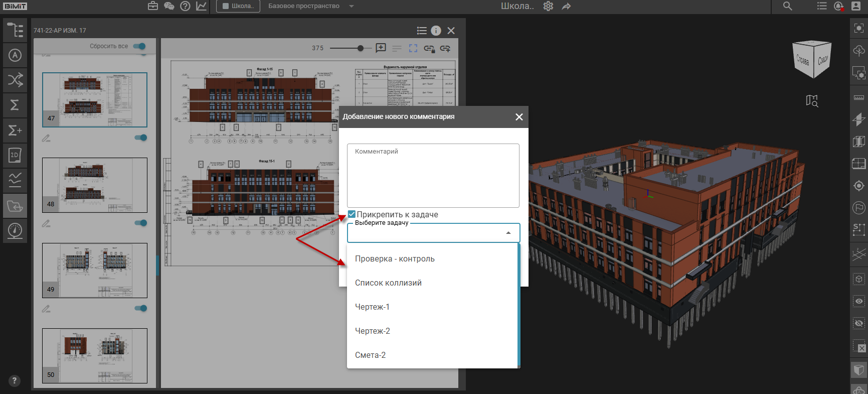The width and height of the screenshot is (868, 394).
Task: Toggle the switch below sheet 49 thumbnail
Action: pos(141,308)
